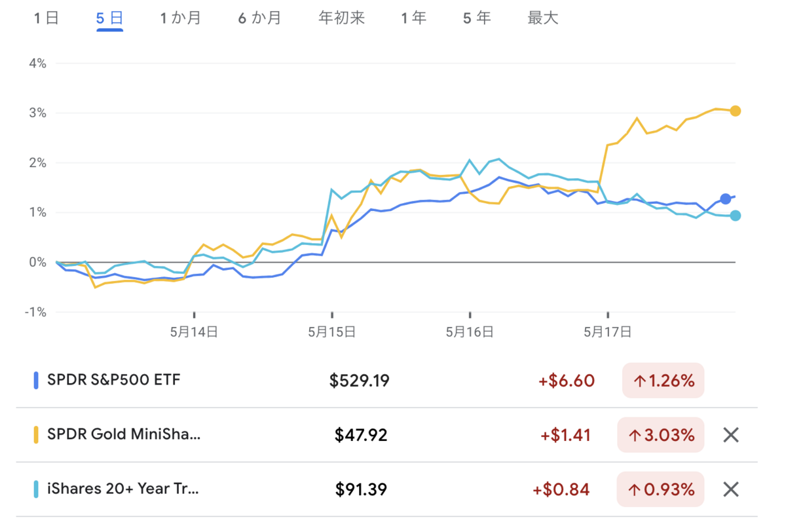
Task: Switch to the 6か月 range tab
Action: 259,18
